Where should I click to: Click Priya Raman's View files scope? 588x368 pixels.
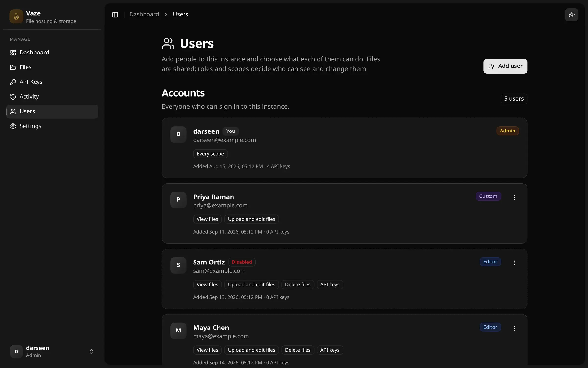[207, 219]
